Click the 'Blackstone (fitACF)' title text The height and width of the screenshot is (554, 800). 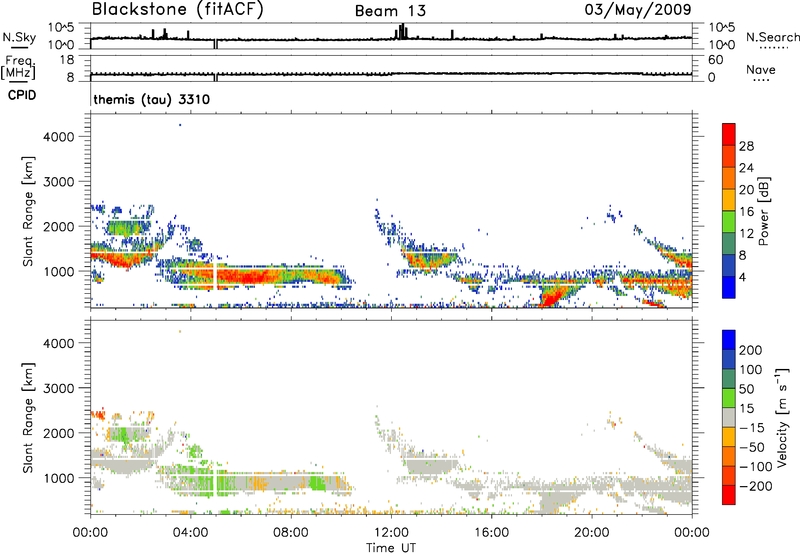(178, 10)
